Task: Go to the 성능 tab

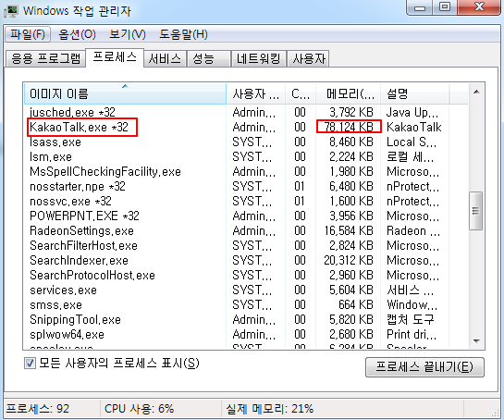Action: tap(209, 58)
